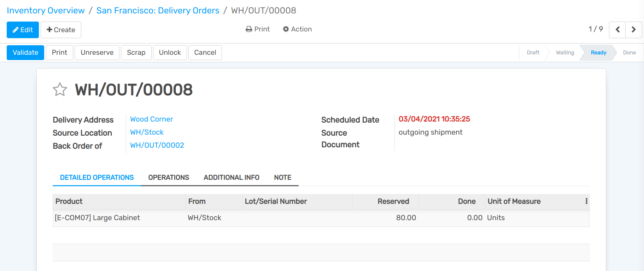
Task: Unreserve the reserved quantities
Action: click(97, 53)
